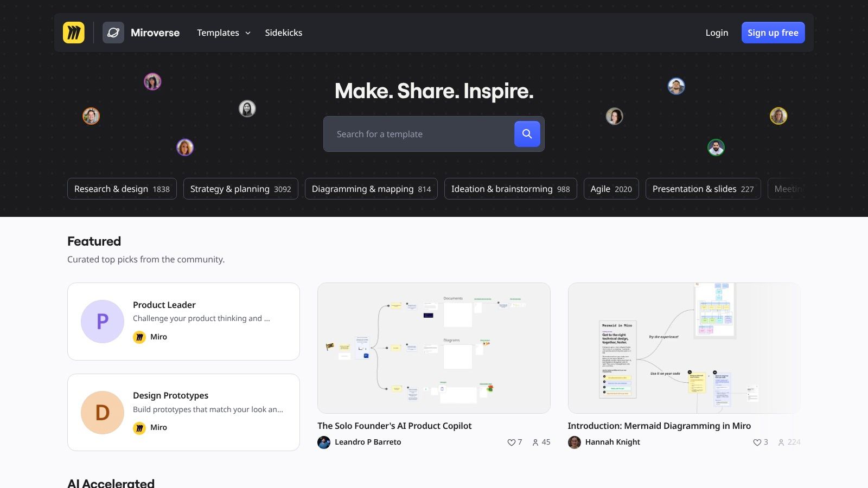
Task: Click the text "Challenge your product thinking and ..."
Action: pos(201,319)
